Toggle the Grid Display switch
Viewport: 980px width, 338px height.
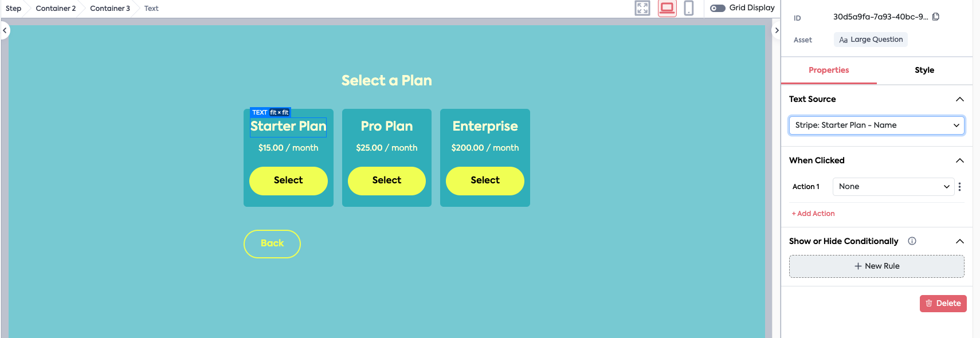pyautogui.click(x=718, y=8)
